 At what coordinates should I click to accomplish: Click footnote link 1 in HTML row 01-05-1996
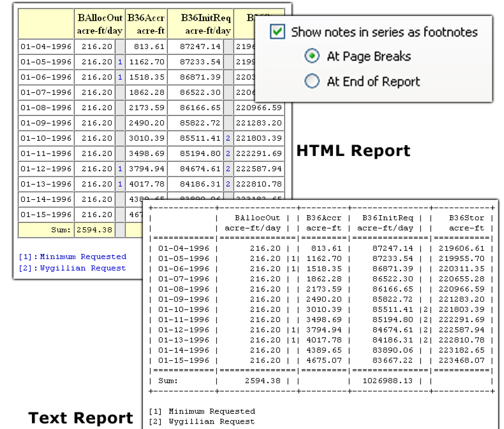click(120, 62)
